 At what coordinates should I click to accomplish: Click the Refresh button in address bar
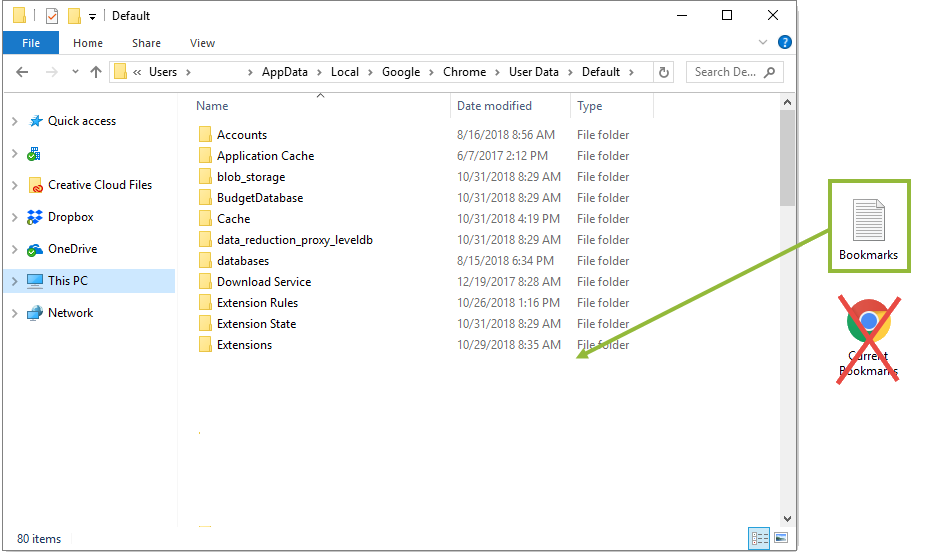point(664,72)
